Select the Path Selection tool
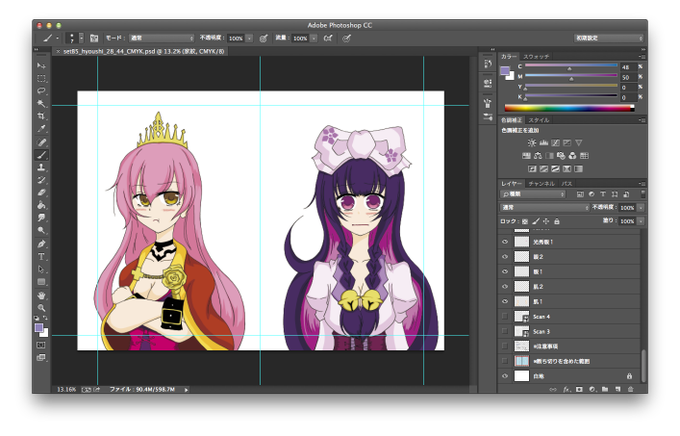The image size is (680, 436). pos(41,269)
